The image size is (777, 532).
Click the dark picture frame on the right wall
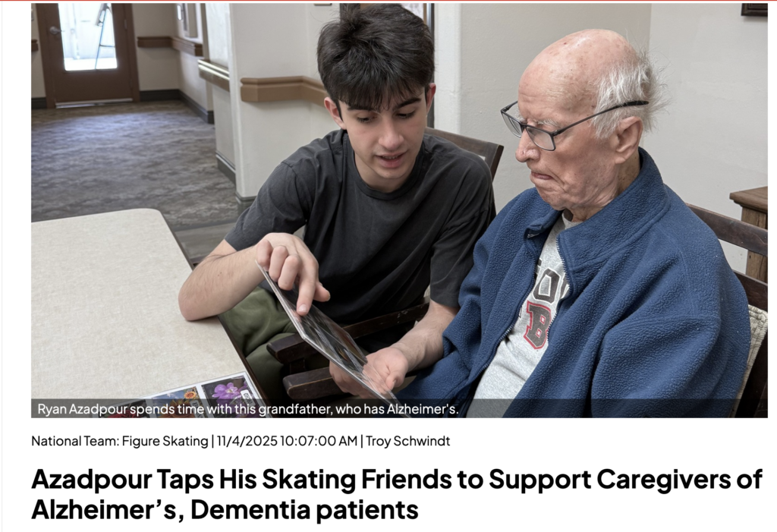point(754,9)
